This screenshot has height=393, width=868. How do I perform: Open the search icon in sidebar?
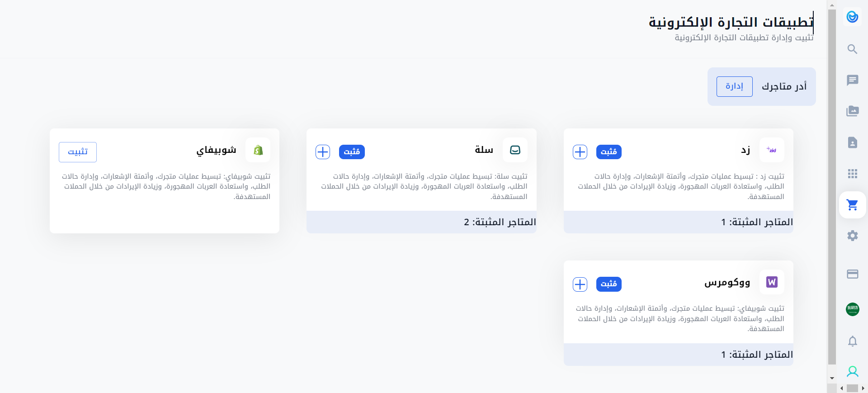(852, 49)
